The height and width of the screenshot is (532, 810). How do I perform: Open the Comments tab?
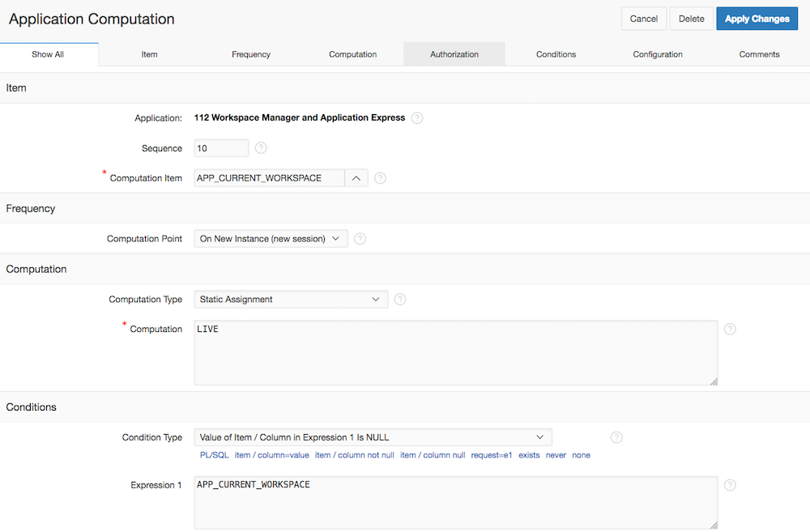759,54
